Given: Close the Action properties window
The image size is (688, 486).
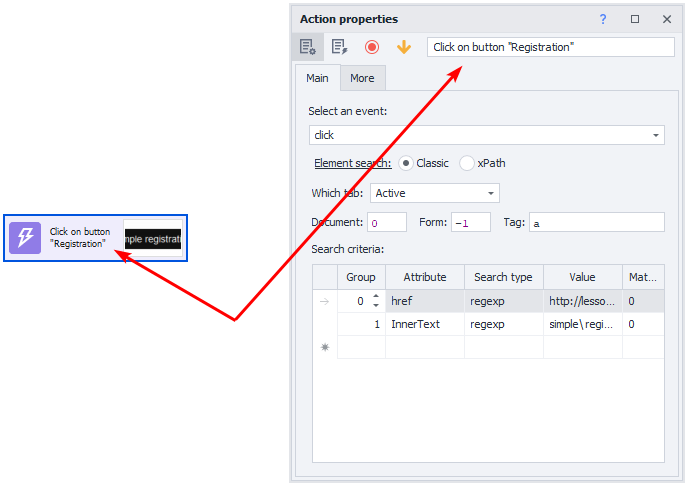Looking at the screenshot, I should click(667, 19).
